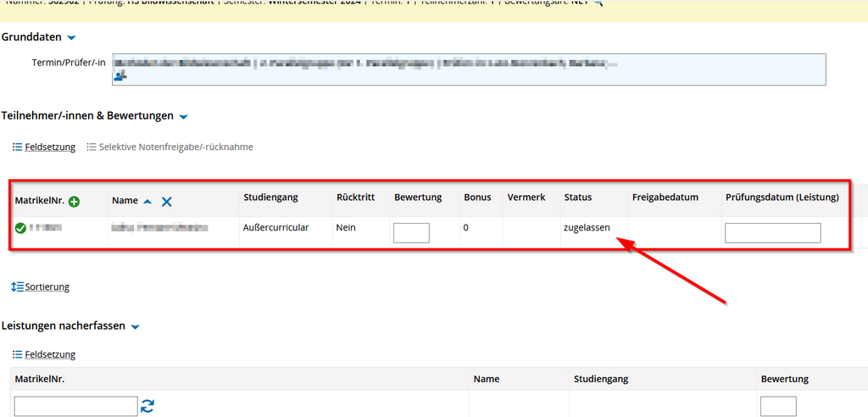Viewport: 868px width, 417px height.
Task: Click the examiner person icon under Termin/Prüfer/-in
Action: pos(120,76)
